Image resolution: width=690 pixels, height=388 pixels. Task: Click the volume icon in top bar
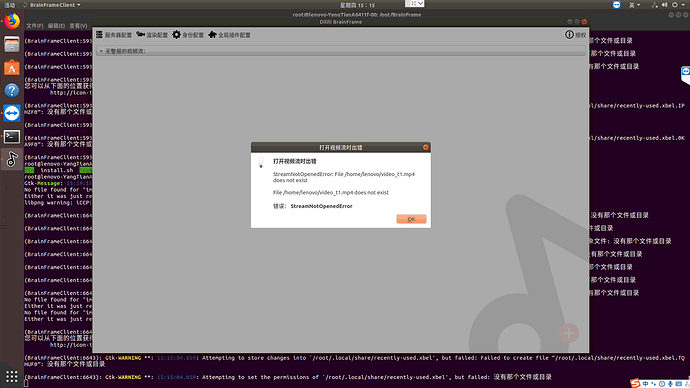tap(664, 5)
